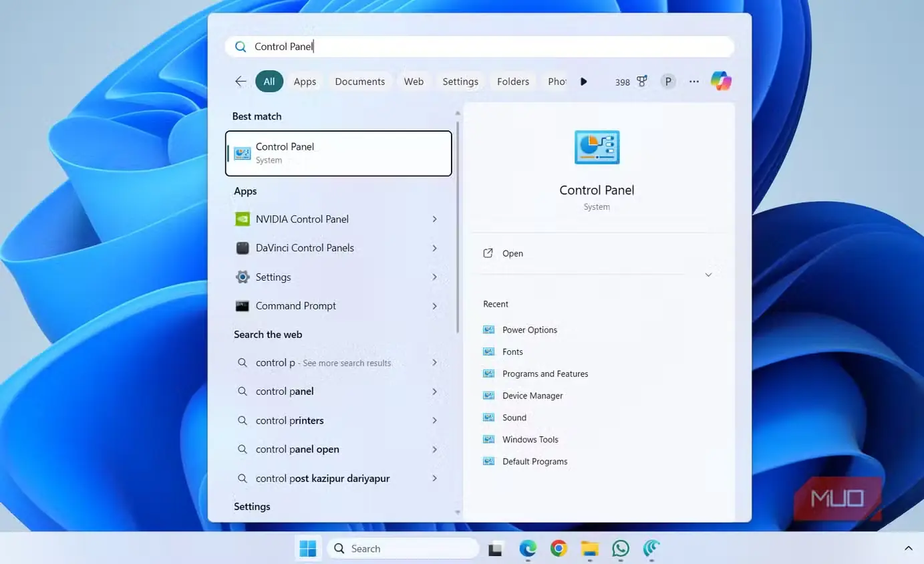
Task: Open Windows Tools from the Recent list
Action: pyautogui.click(x=530, y=440)
